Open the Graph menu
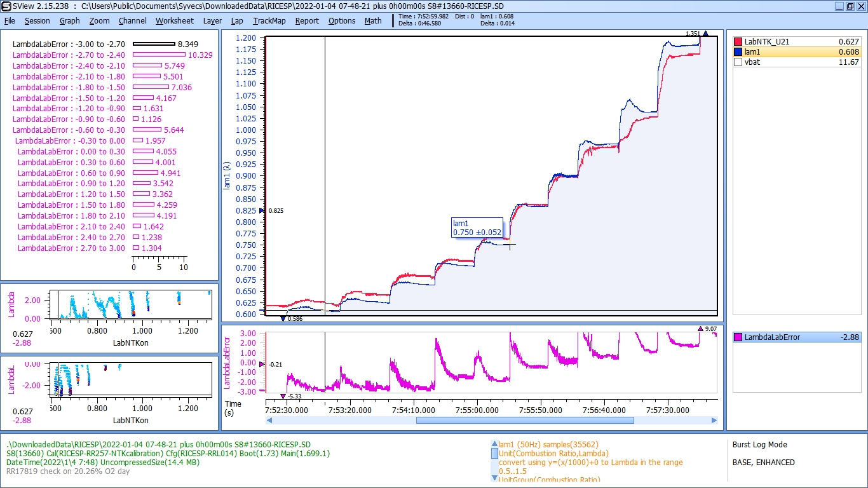 tap(70, 20)
